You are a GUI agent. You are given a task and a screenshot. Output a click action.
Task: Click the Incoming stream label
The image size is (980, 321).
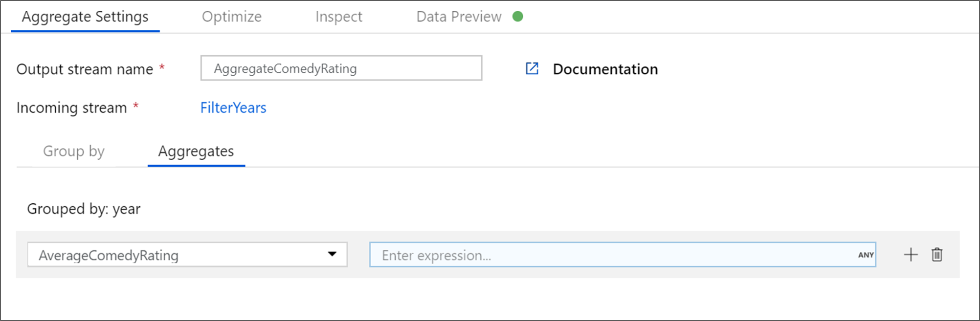(71, 107)
